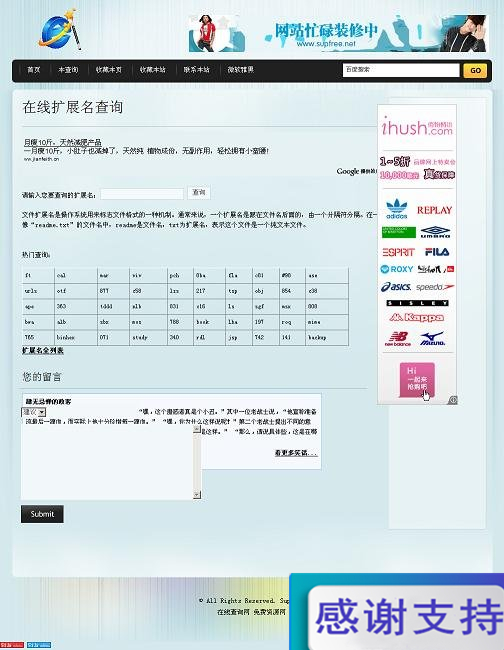Click the Submit button

point(42,514)
